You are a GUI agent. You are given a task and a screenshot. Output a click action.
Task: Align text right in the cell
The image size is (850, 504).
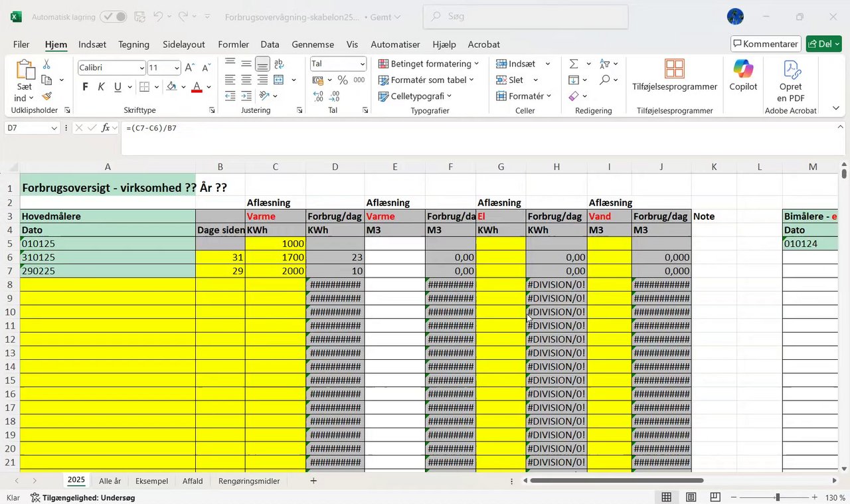[262, 80]
